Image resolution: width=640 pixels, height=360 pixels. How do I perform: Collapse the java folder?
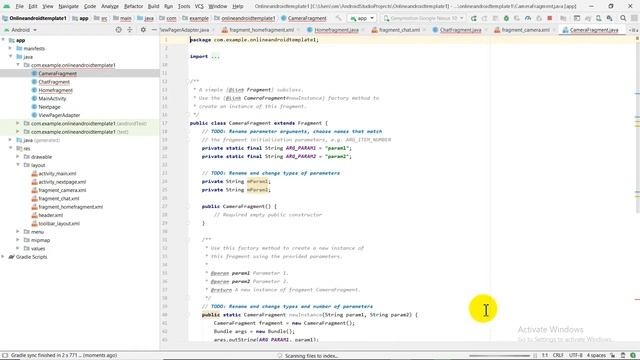(x=11, y=57)
